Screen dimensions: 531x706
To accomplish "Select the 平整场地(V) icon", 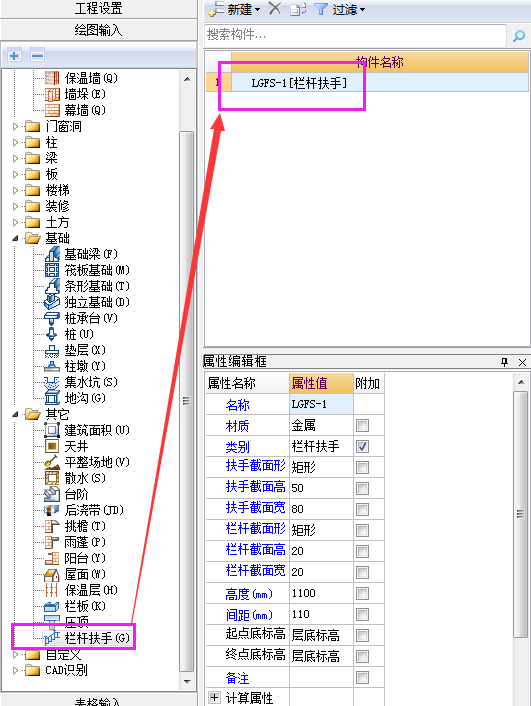I will tap(52, 462).
